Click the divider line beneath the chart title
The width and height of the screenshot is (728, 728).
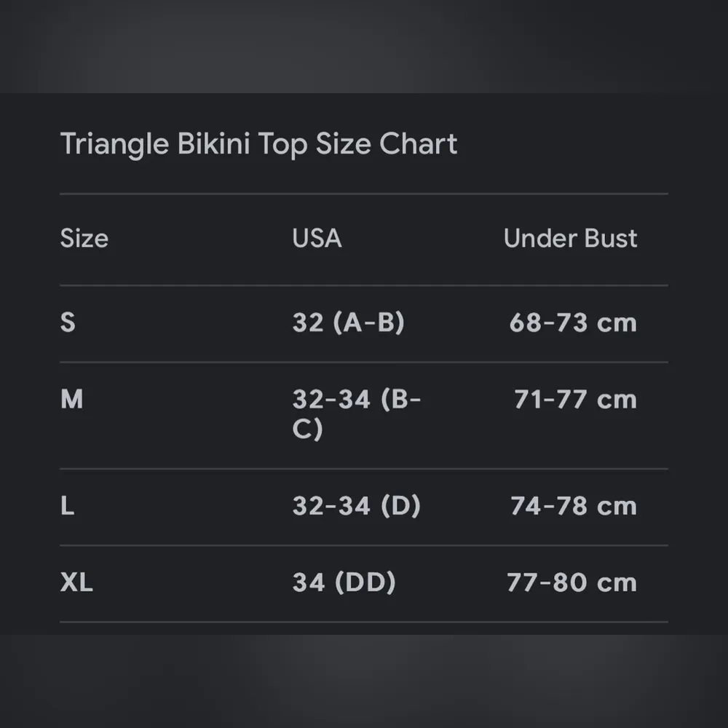pos(364,194)
